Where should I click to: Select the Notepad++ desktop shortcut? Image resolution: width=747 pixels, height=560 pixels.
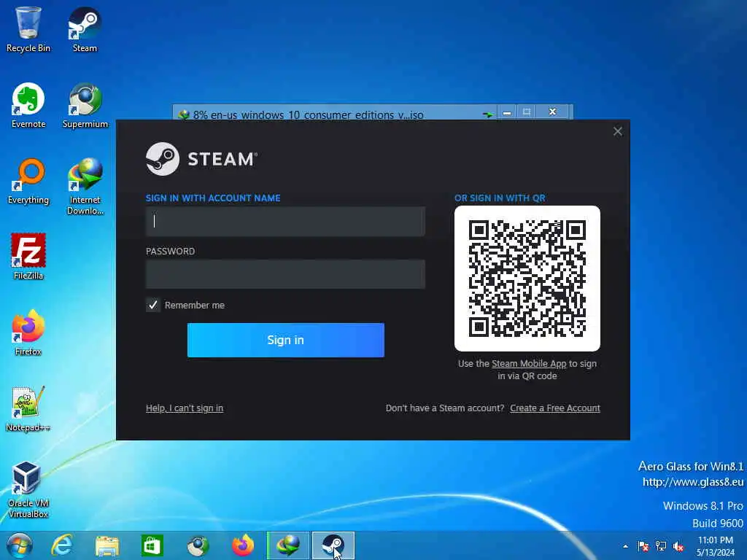tap(28, 408)
